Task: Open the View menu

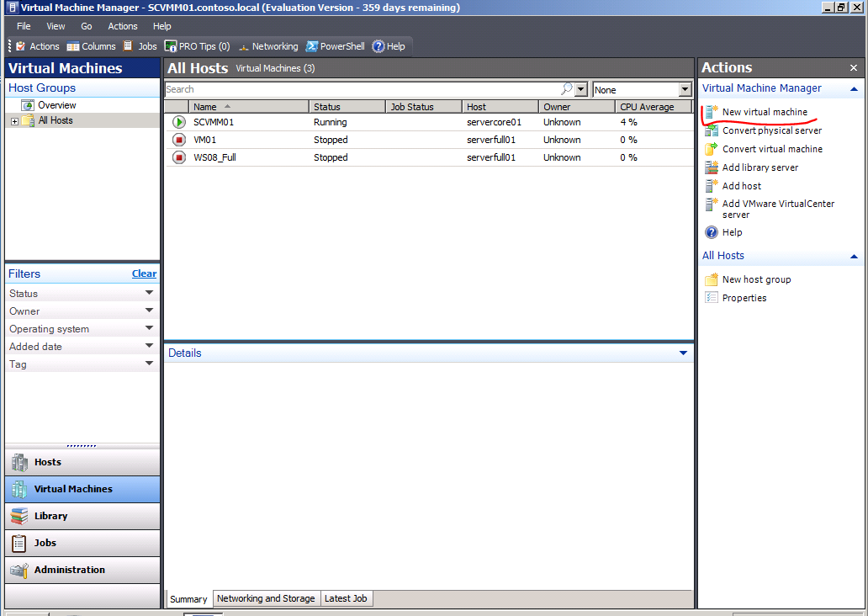Action: click(x=56, y=26)
